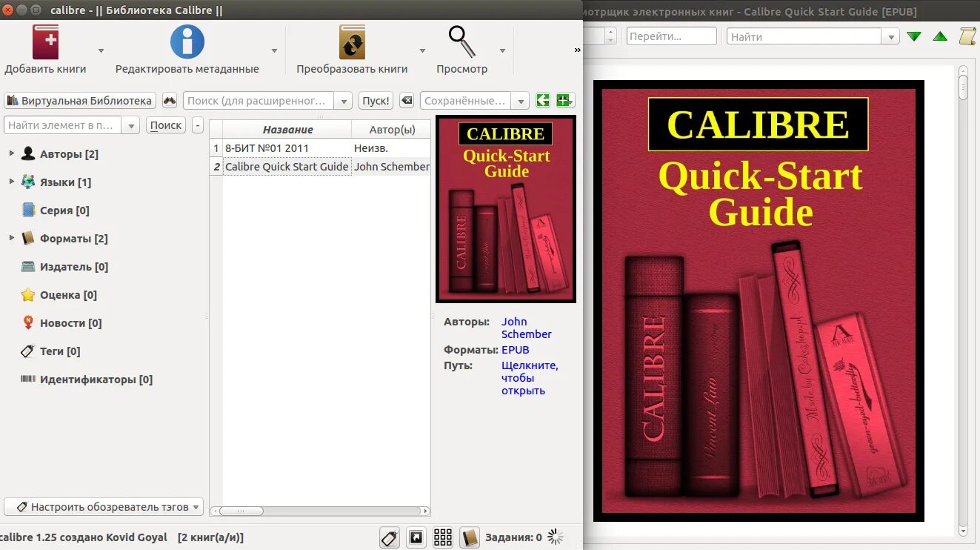Sort by the Название column header

click(287, 129)
